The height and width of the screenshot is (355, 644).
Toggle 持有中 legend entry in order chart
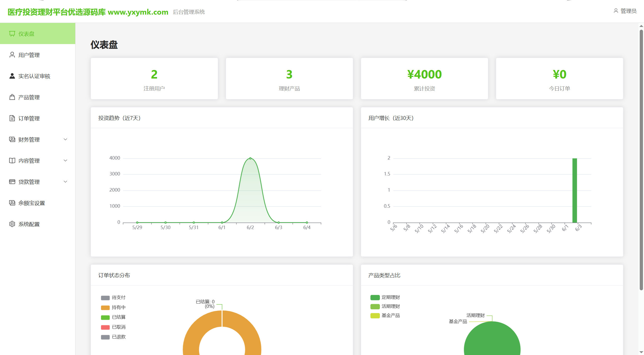pyautogui.click(x=113, y=307)
